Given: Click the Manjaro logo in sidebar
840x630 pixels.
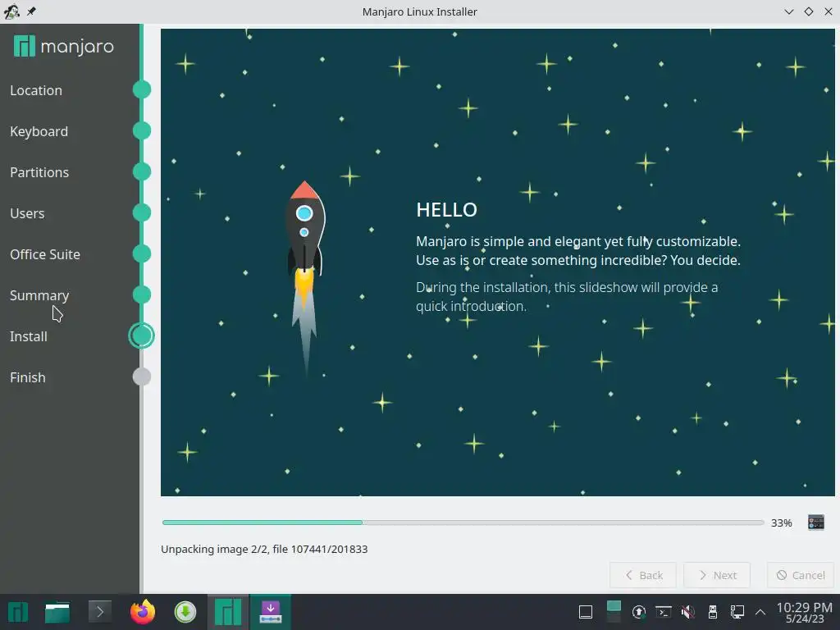Looking at the screenshot, I should (x=64, y=46).
